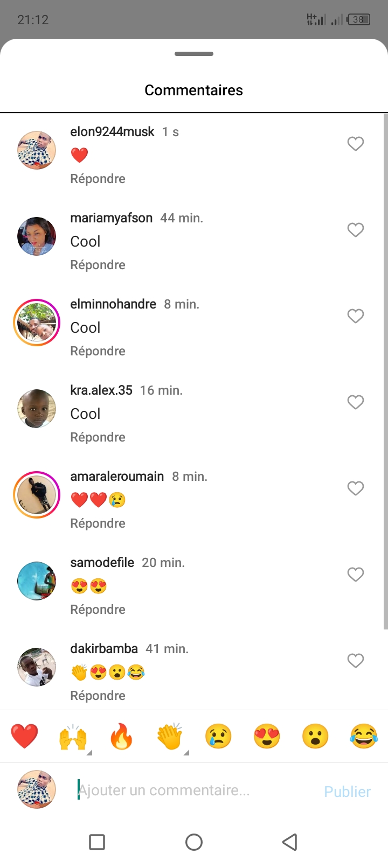Insert the clapping hands emoji
Viewport: 388px width, 868px height.
pyautogui.click(x=170, y=737)
